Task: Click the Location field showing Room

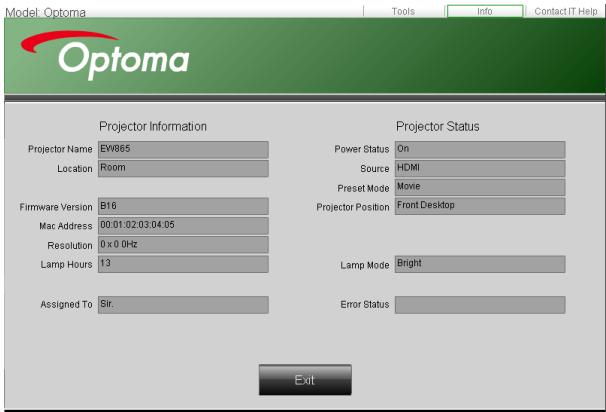Action: (x=183, y=169)
